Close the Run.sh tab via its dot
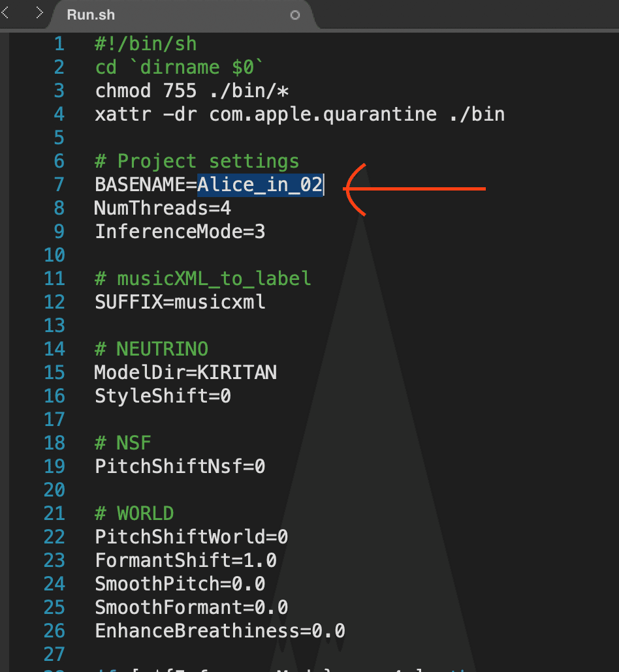The width and height of the screenshot is (619, 672). tap(295, 15)
